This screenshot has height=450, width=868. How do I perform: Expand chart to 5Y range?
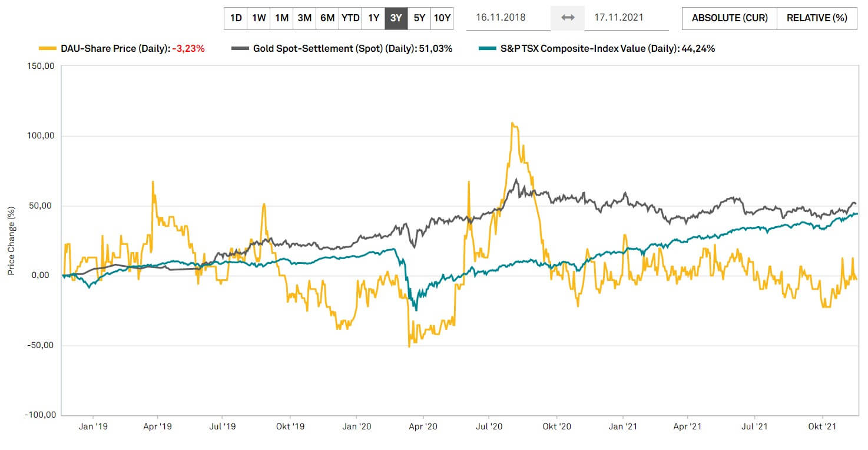point(419,18)
